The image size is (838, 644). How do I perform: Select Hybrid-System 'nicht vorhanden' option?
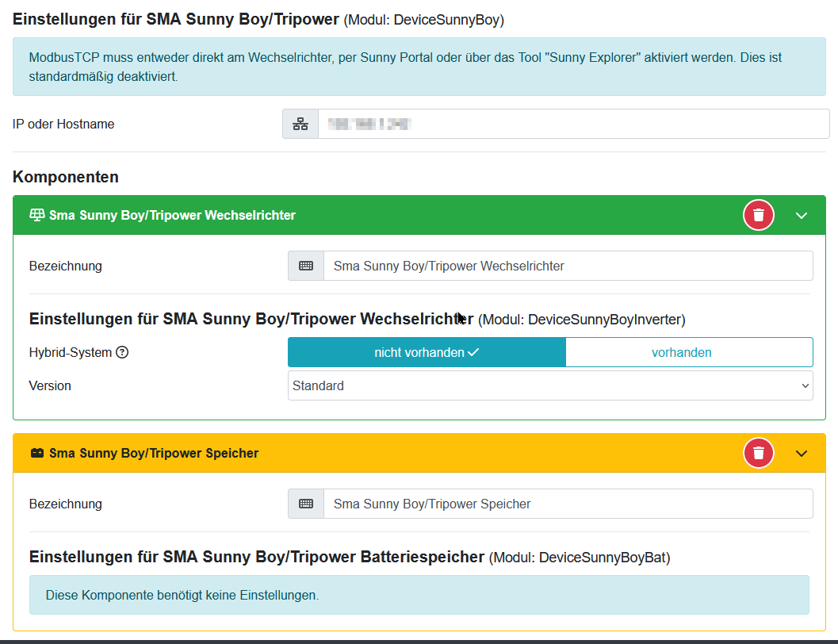[427, 352]
